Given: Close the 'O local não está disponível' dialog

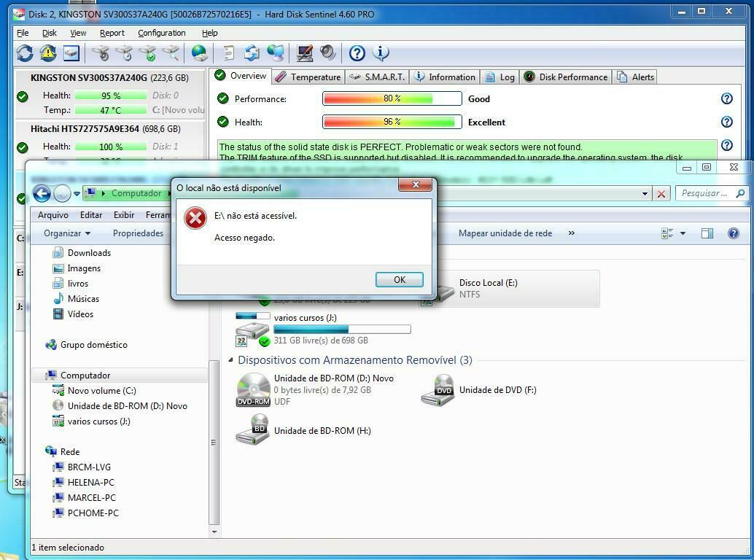Looking at the screenshot, I should point(416,184).
